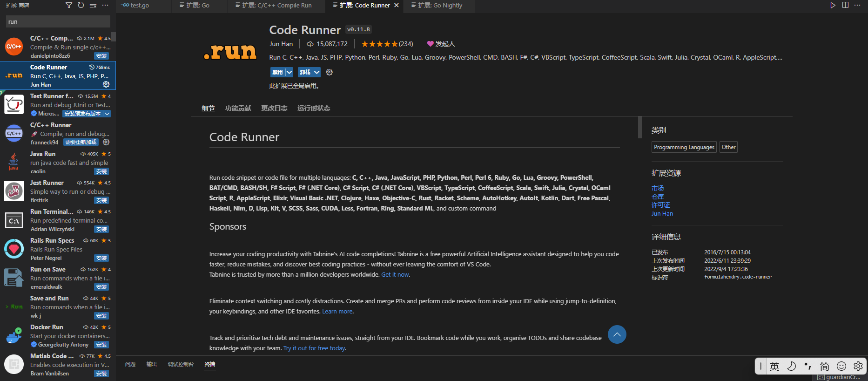Open Code Runner manage gear in list

pyautogui.click(x=106, y=84)
